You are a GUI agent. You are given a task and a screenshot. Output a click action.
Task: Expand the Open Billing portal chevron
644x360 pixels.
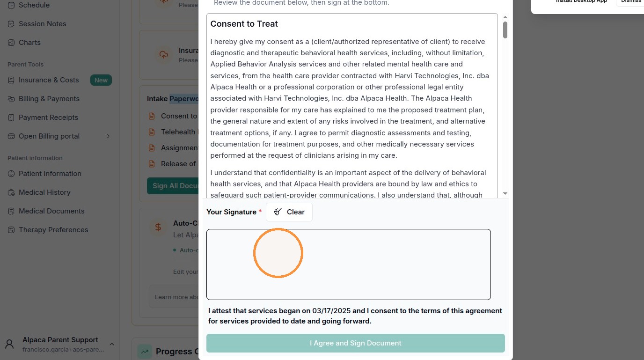click(x=108, y=136)
